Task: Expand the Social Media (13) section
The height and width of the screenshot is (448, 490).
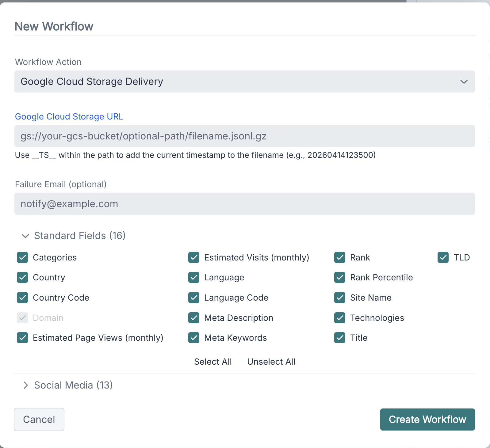Action: point(67,385)
